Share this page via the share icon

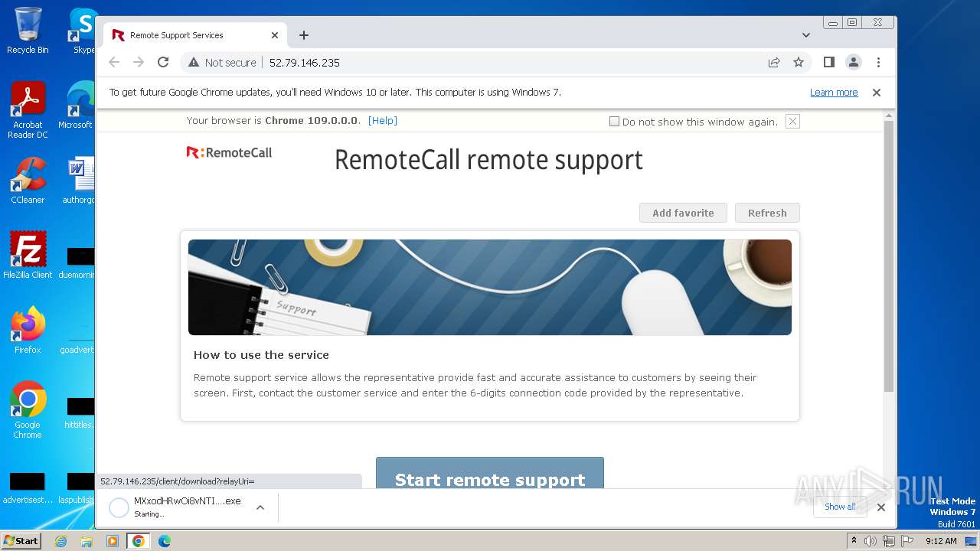click(774, 63)
